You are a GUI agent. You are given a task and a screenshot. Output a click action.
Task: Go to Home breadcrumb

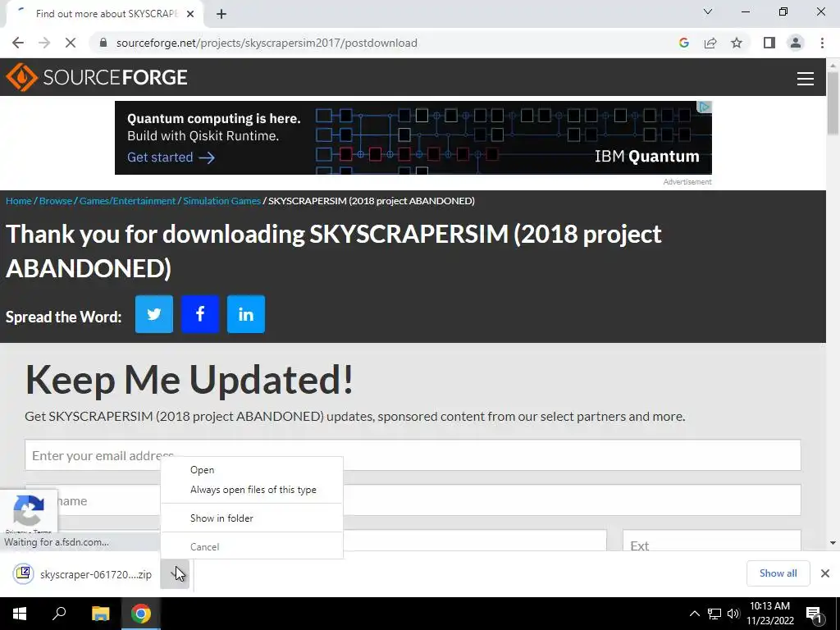point(19,201)
